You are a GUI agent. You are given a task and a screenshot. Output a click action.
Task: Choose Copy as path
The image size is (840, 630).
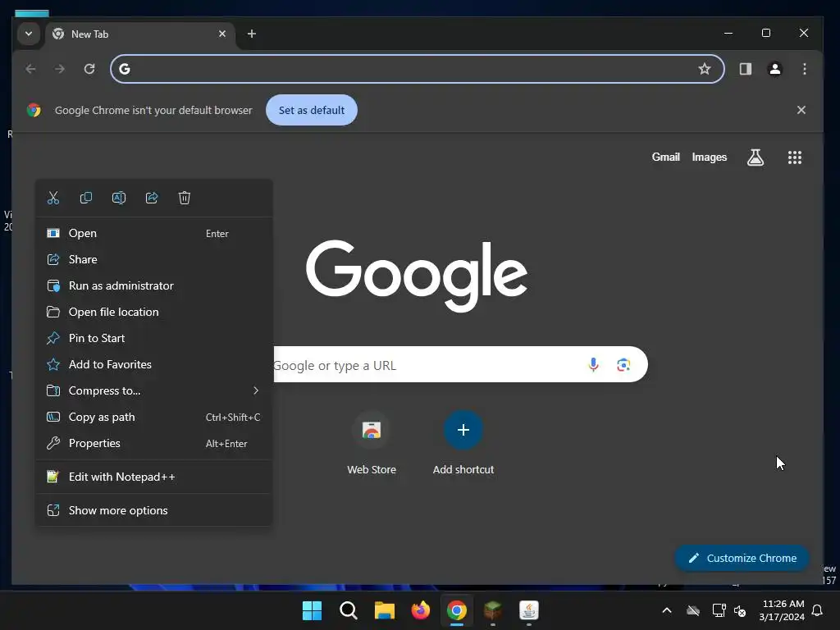(x=153, y=418)
